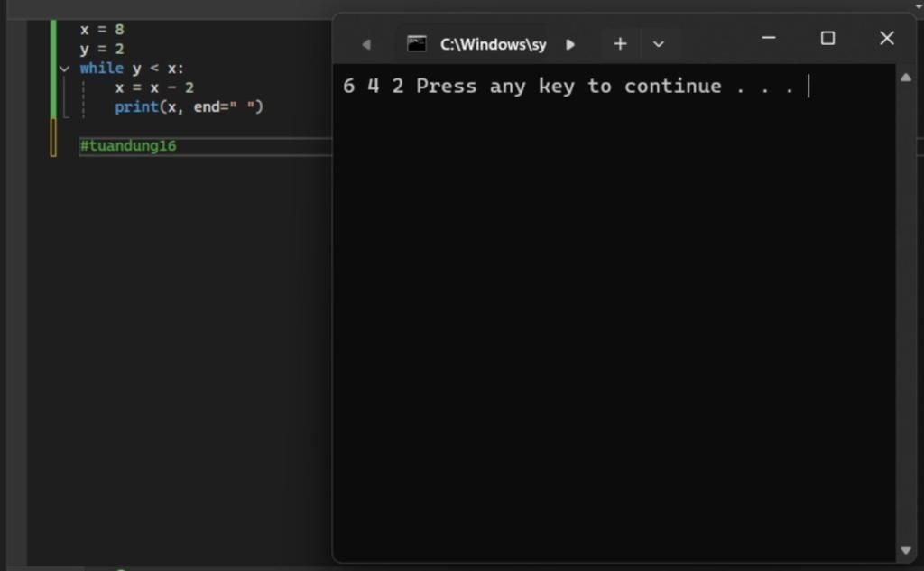Collapse the while loop code block
Screen dimensions: 924x571
click(x=64, y=69)
